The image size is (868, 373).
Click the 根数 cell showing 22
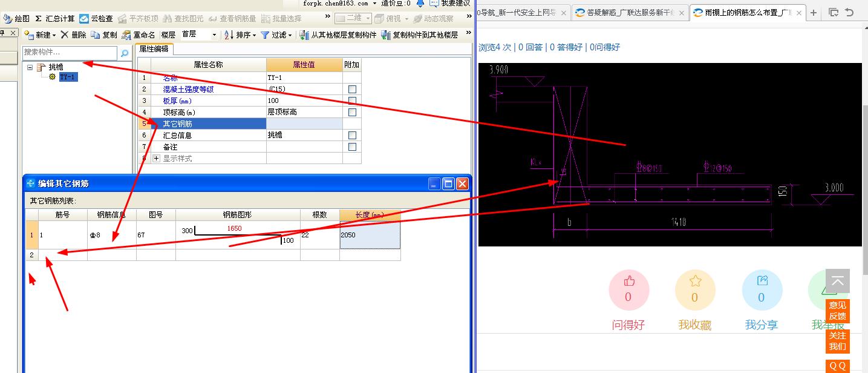point(320,235)
